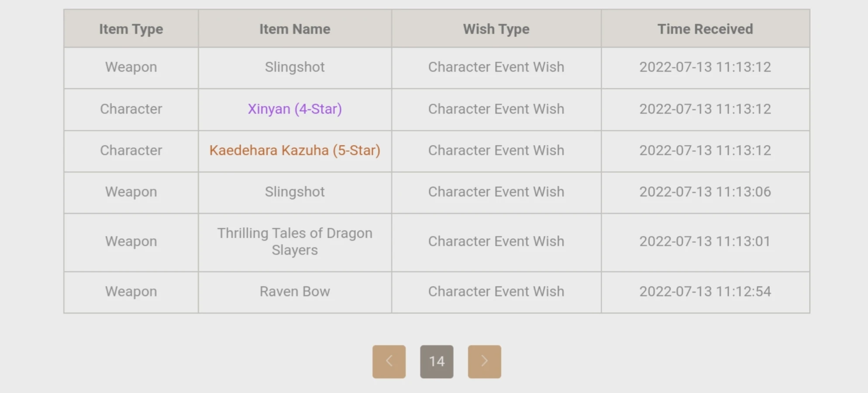Click Kazuha's Character Event Wish cell
The image size is (868, 393).
point(496,150)
